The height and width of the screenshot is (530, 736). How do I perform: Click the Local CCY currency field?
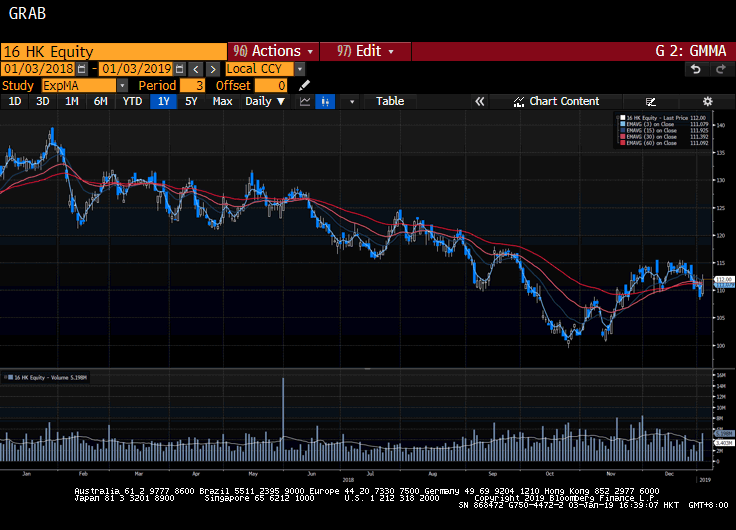point(260,69)
